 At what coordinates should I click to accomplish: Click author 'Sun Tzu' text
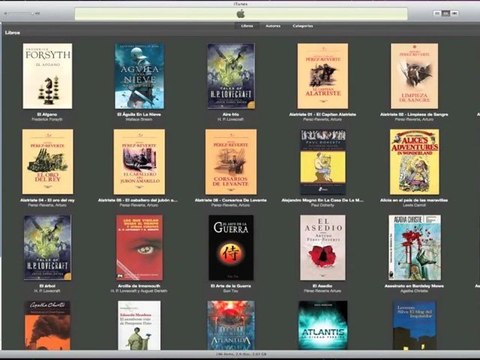tap(231, 291)
